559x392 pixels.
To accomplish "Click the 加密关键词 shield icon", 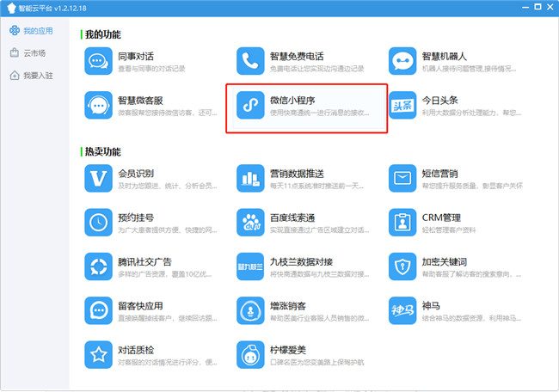I will coord(402,266).
